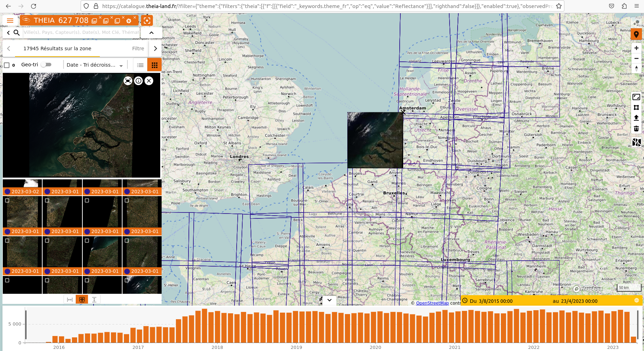
Task: Zoom out the map with minus button
Action: click(x=636, y=58)
